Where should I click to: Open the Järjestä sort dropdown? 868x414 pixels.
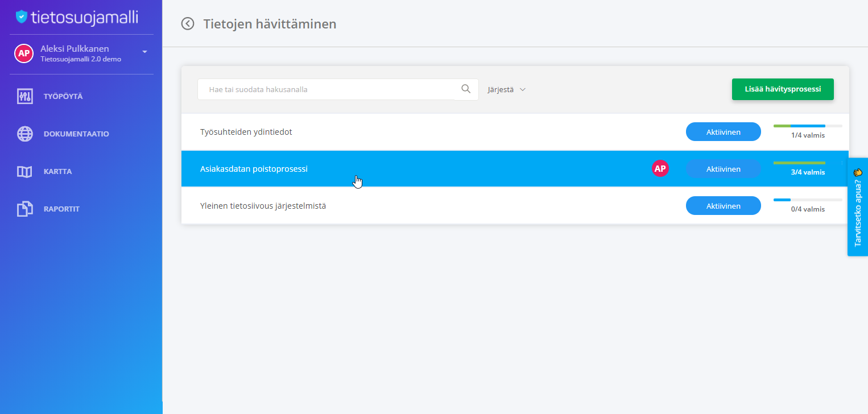coord(506,89)
